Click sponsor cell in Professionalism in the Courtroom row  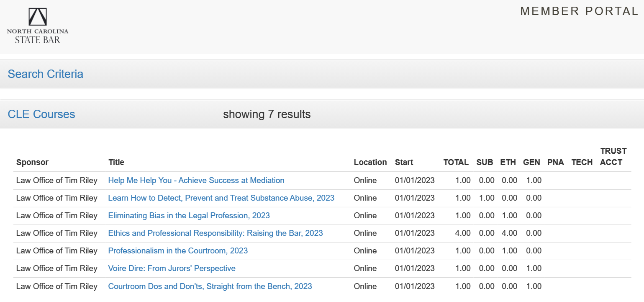(x=57, y=251)
